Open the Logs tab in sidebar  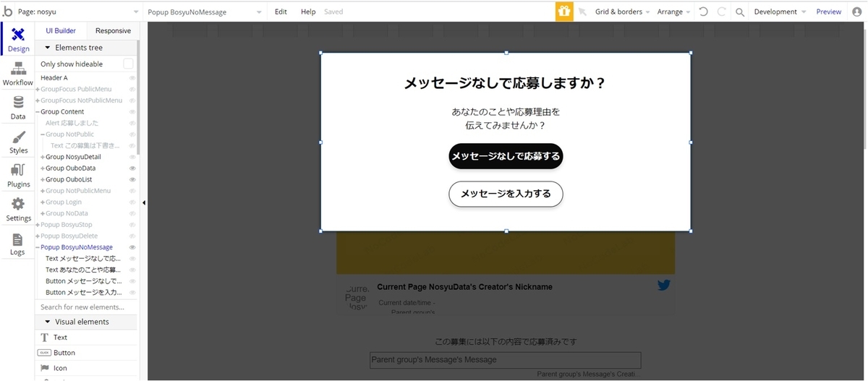point(18,244)
